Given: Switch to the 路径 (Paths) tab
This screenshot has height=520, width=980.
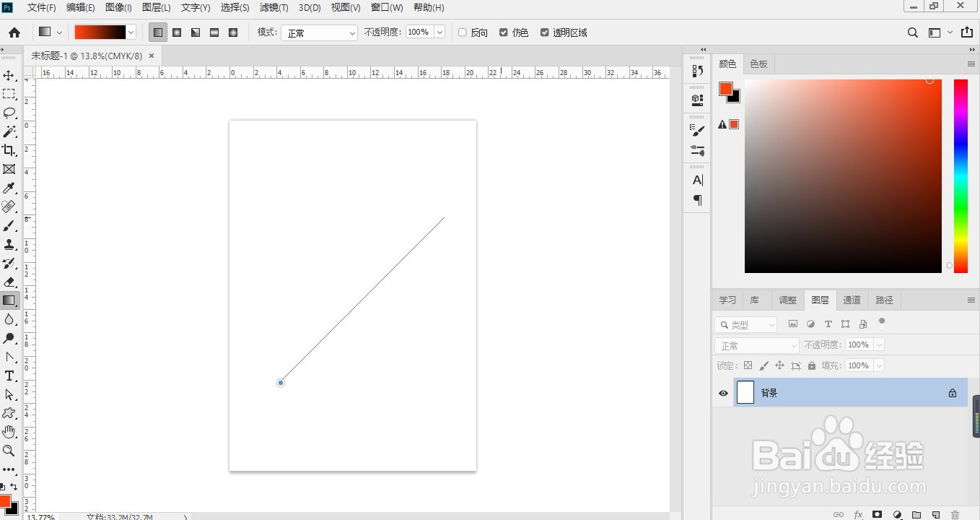Looking at the screenshot, I should [x=884, y=300].
